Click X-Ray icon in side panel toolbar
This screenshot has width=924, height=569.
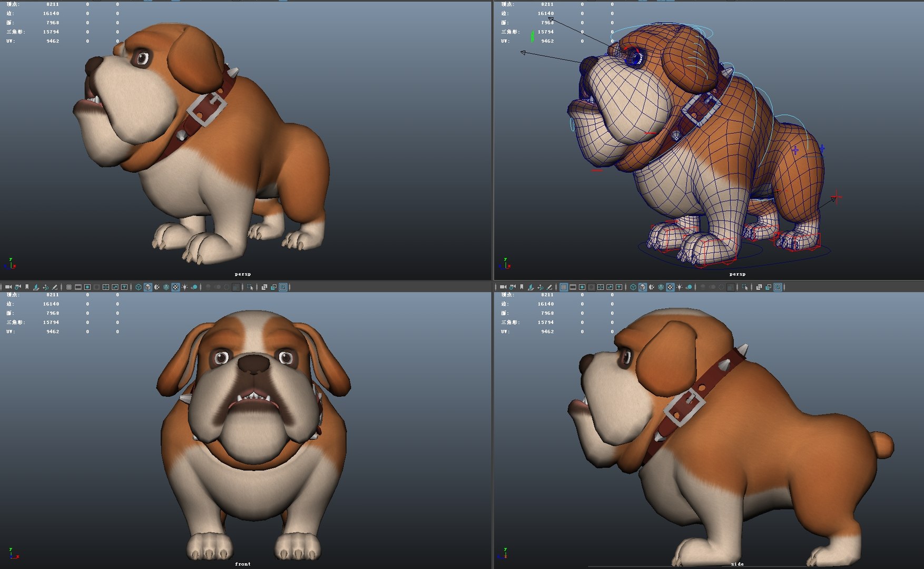[x=759, y=287]
